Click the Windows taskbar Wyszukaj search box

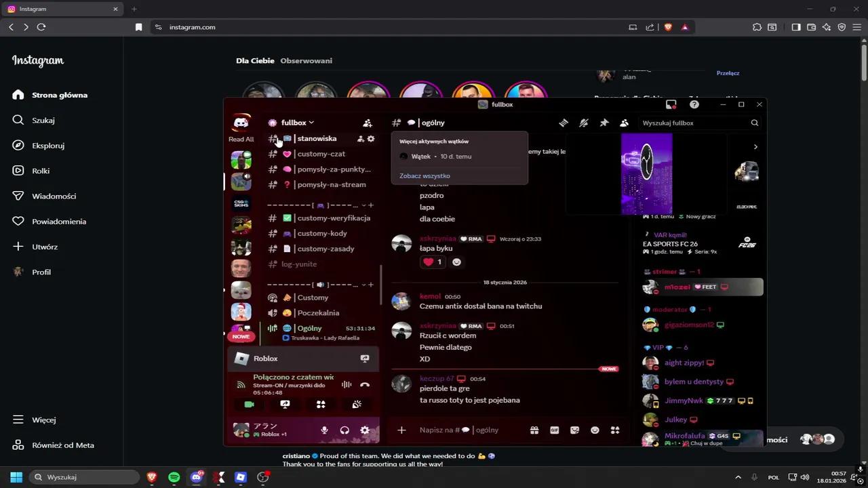pyautogui.click(x=85, y=477)
